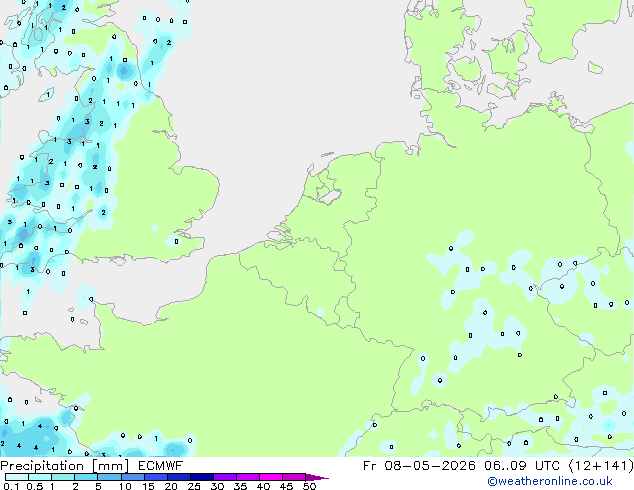Screen dimensions: 634x490
Task: Open the weatheronline.co.uk link
Action: 550,481
